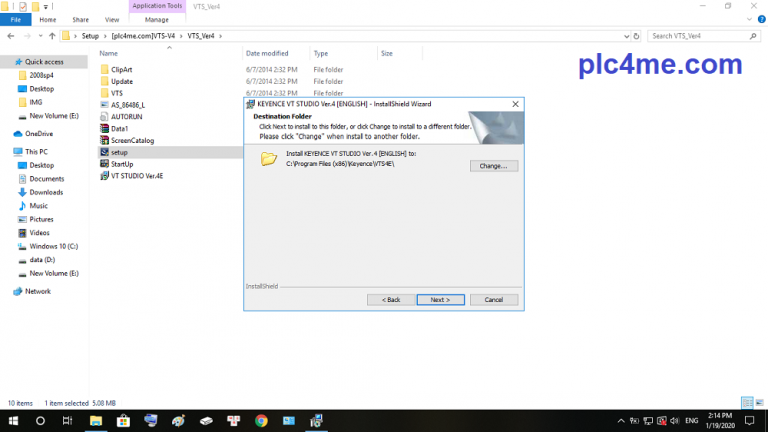Open the File ribbon tab
768x432 pixels.
pos(16,19)
